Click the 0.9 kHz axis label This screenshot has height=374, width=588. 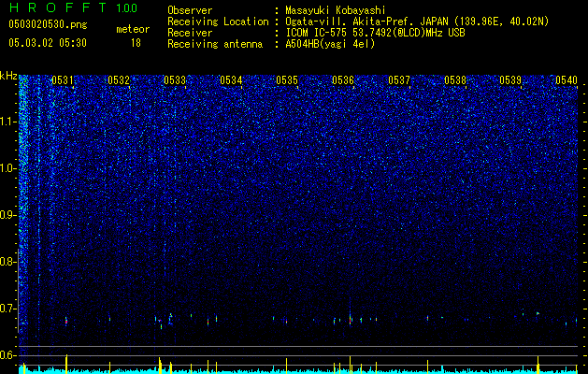[x=8, y=215]
